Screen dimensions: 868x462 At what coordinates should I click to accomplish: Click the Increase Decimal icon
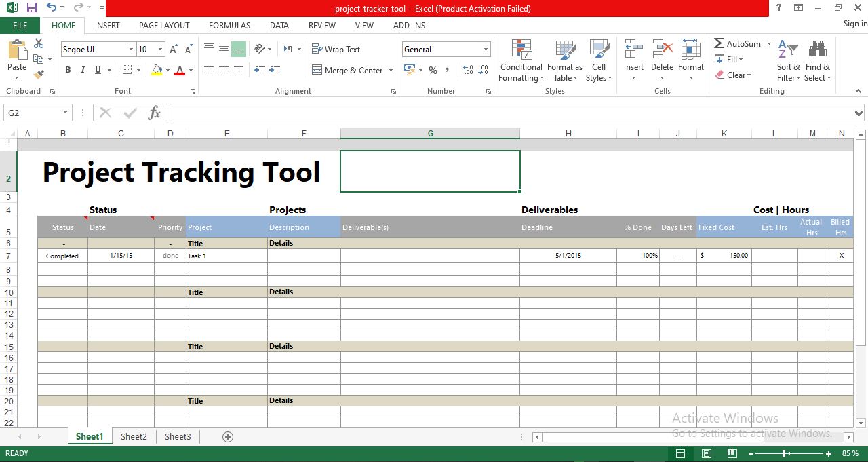[x=467, y=70]
